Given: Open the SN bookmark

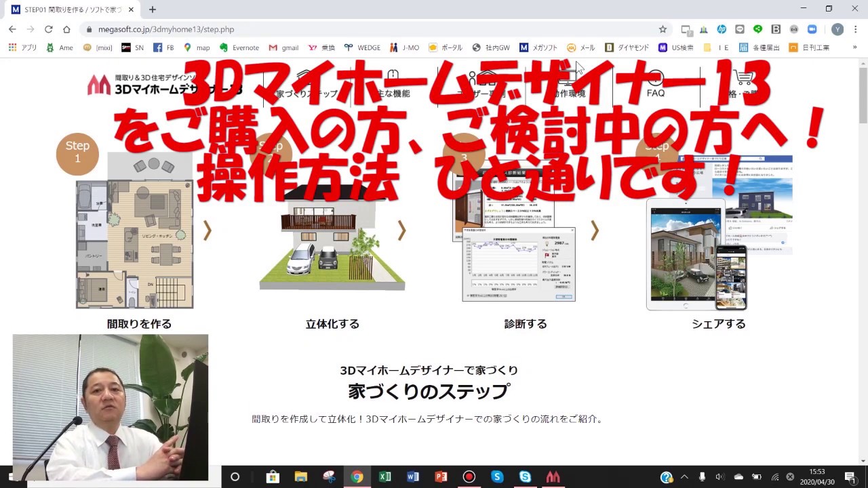Looking at the screenshot, I should tap(132, 47).
